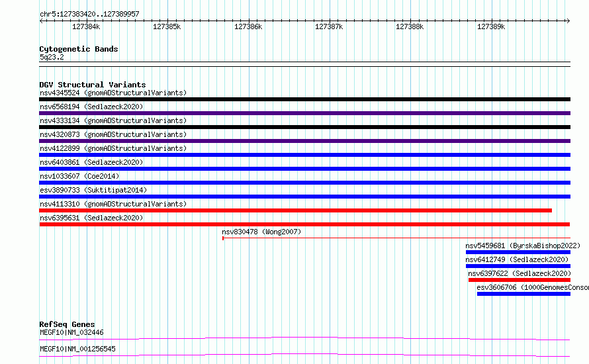Viewport: 589px width, 364px height.
Task: Click the 127389k ruler position
Action: pos(491,26)
